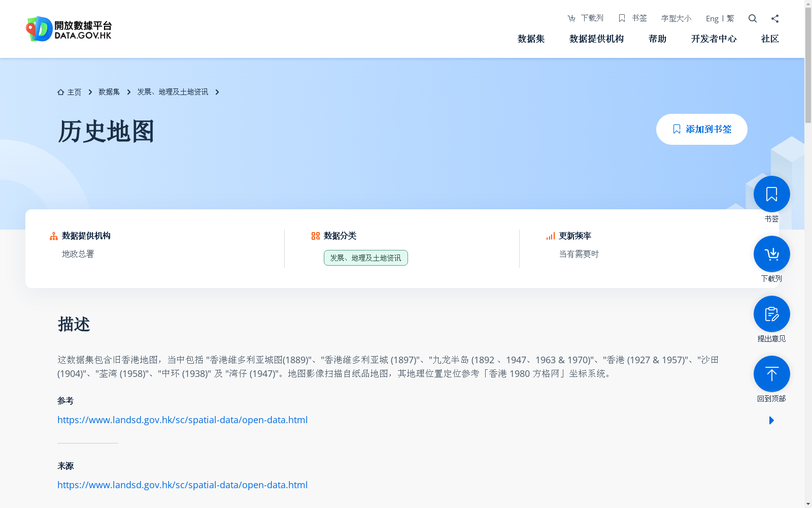This screenshot has width=812, height=508.
Task: Click the 数据分类 label in info card
Action: [340, 236]
